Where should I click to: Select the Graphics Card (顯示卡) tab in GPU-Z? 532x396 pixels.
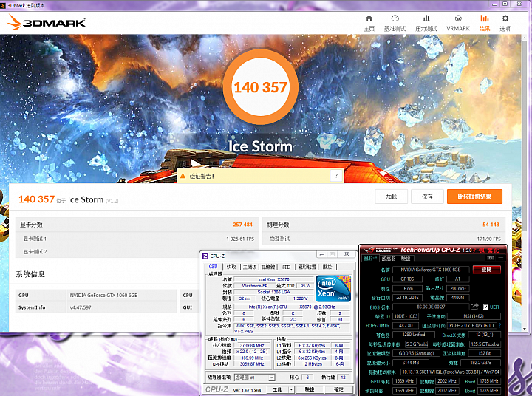coord(370,259)
